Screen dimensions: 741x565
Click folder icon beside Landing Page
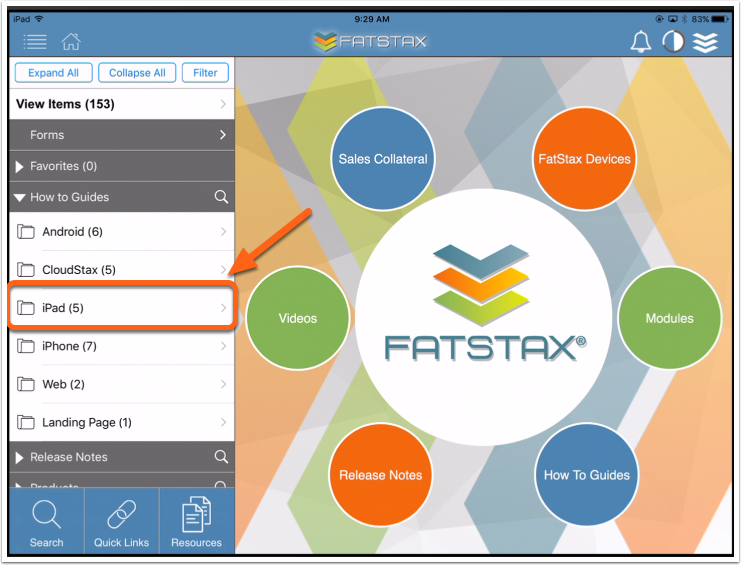[26, 422]
